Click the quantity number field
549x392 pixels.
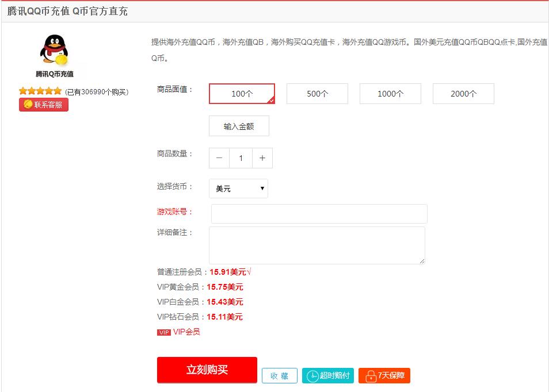click(241, 158)
